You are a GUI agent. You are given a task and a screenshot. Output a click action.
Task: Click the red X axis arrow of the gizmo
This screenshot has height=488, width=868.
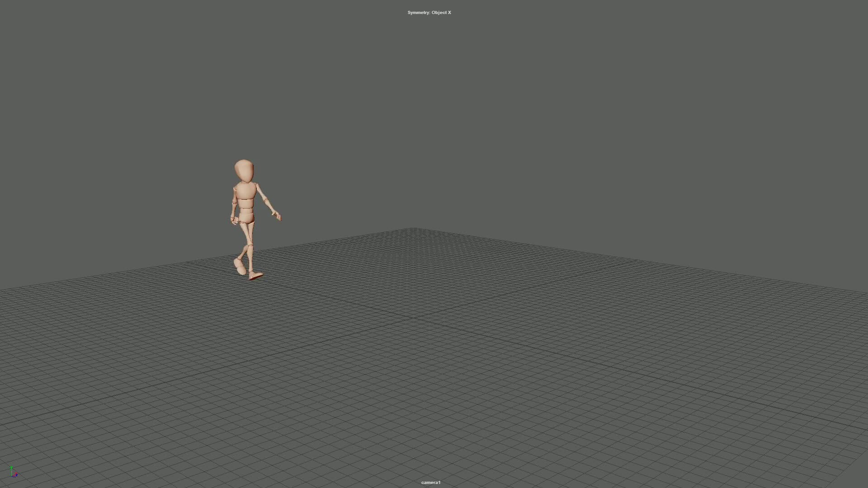(16, 473)
